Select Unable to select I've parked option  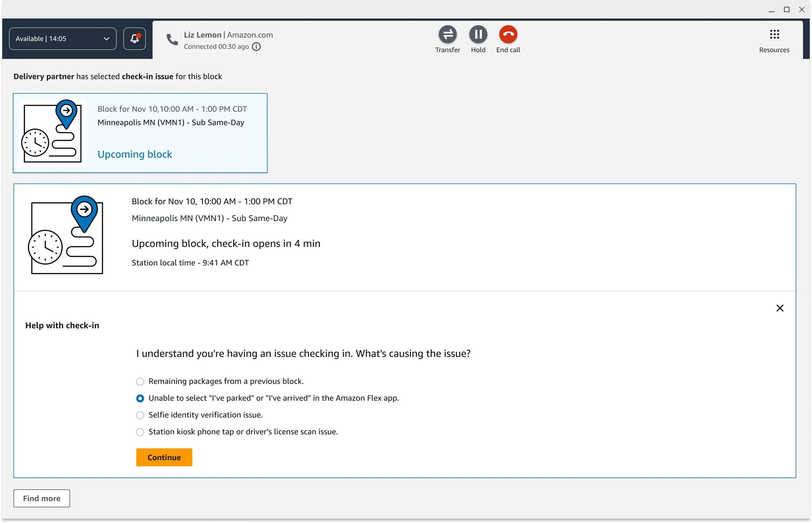pos(140,399)
